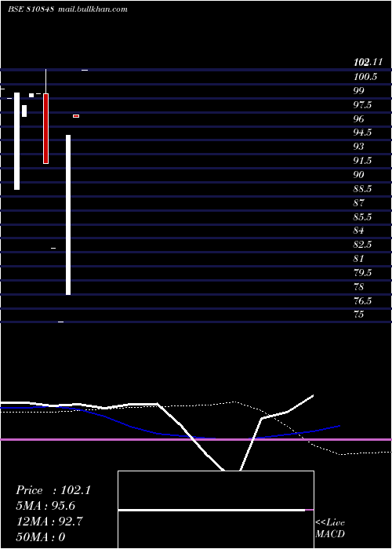Click the magenta horizontal baseline line
Screen dimensions: 392x549
tap(196, 439)
